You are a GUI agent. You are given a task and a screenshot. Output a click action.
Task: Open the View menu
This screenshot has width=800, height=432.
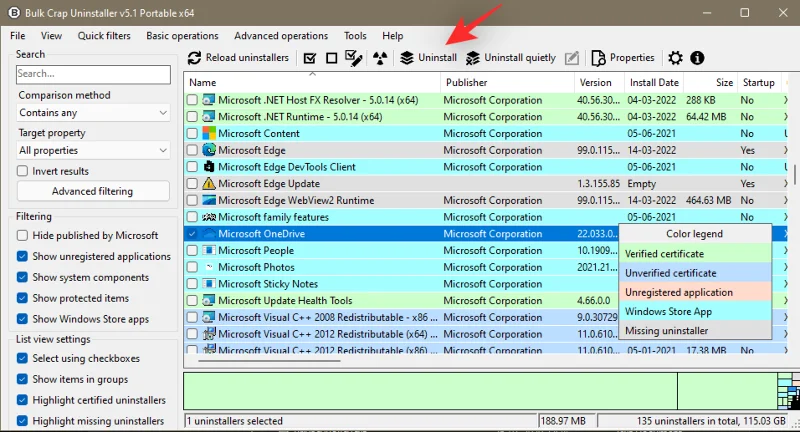point(51,36)
